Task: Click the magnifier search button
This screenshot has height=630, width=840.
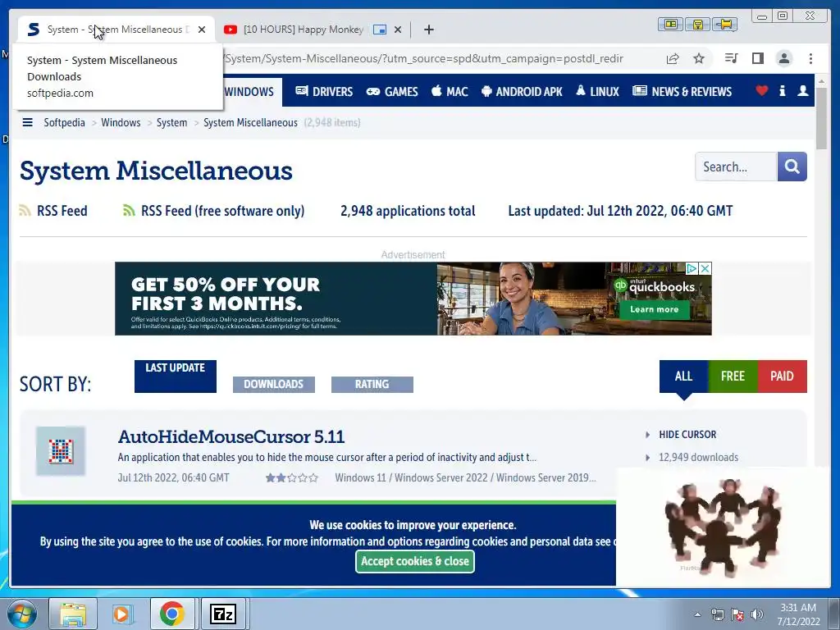Action: (x=792, y=167)
